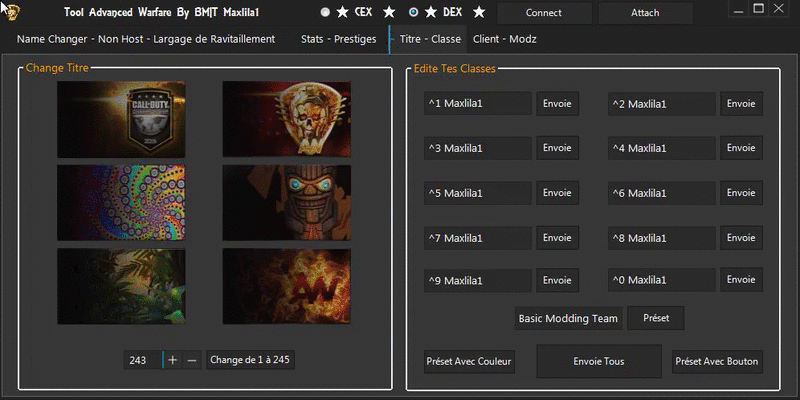Click the Connect button
The image size is (800, 400).
coord(544,13)
